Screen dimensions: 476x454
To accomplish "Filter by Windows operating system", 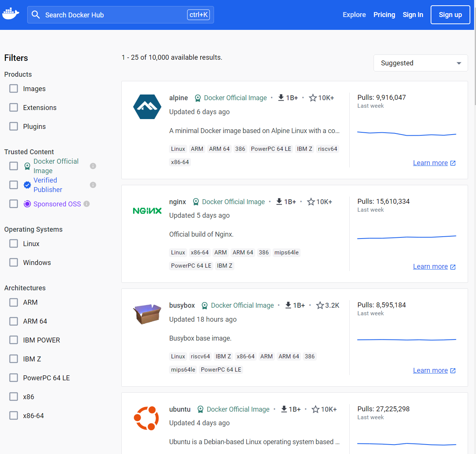I will coord(14,262).
